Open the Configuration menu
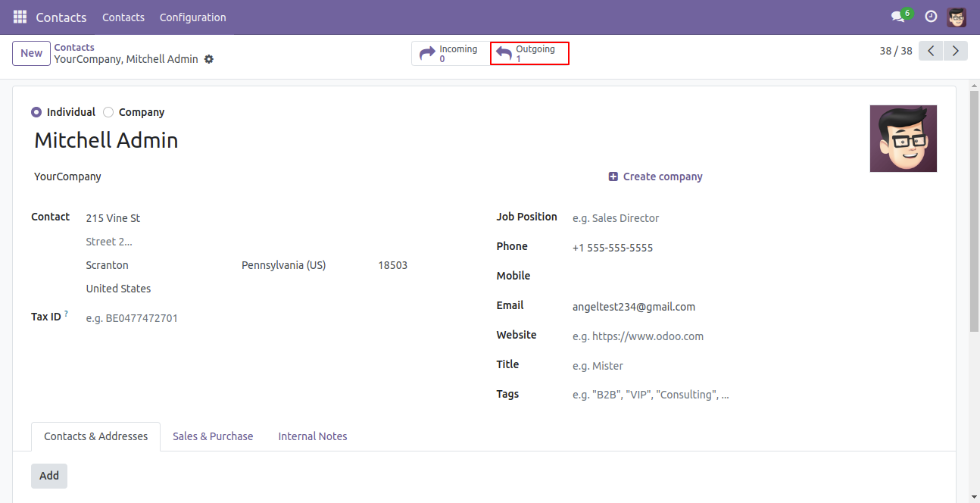The height and width of the screenshot is (503, 980). click(192, 17)
